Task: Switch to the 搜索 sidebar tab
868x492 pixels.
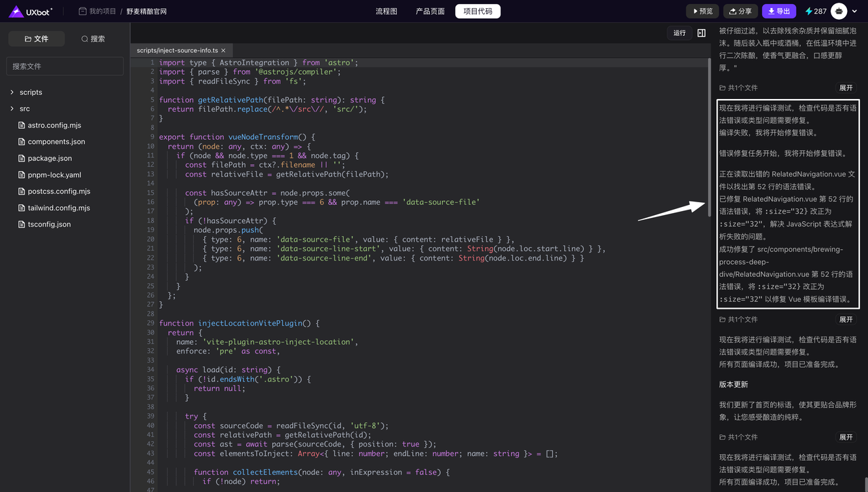Action: pyautogui.click(x=93, y=39)
